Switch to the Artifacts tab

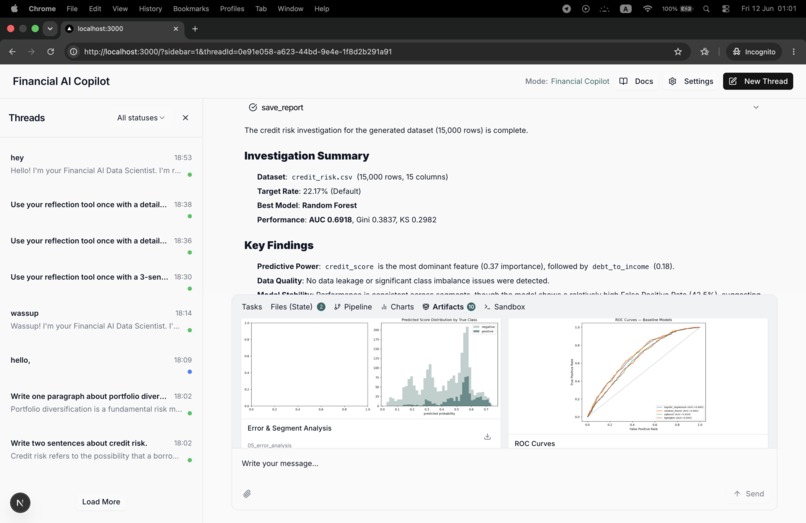coord(448,307)
